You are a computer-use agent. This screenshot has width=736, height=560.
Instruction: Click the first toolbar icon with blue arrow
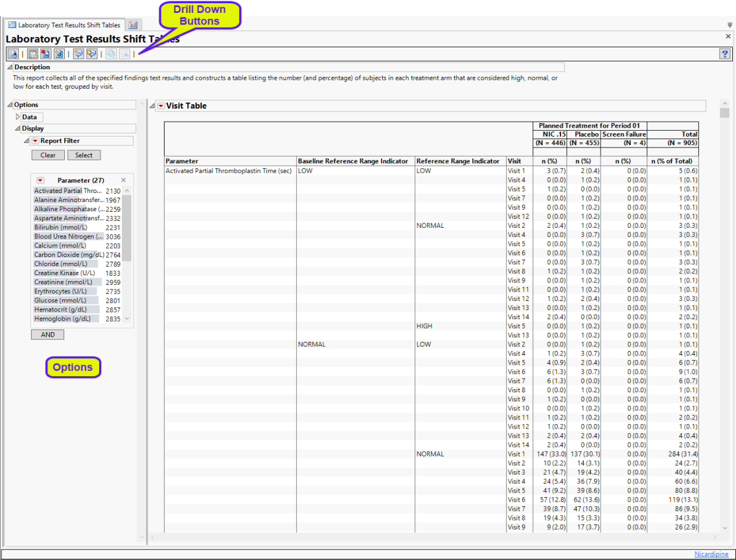pos(12,54)
